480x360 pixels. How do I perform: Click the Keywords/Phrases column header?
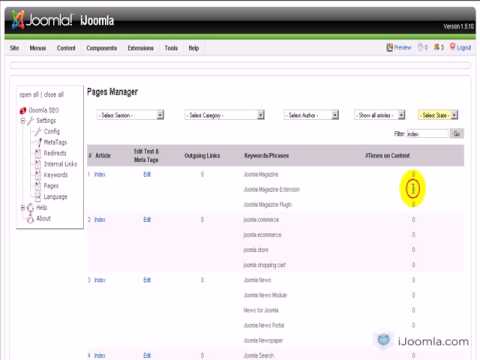[x=266, y=156]
